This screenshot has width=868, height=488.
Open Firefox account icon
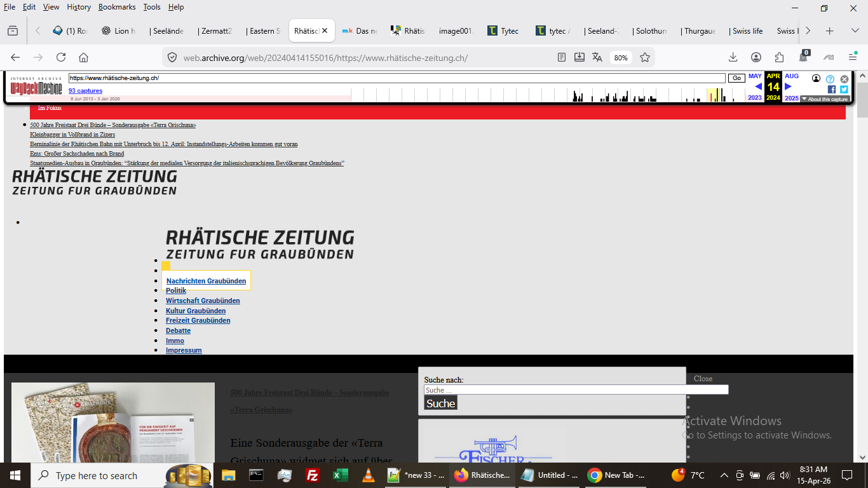pos(756,57)
